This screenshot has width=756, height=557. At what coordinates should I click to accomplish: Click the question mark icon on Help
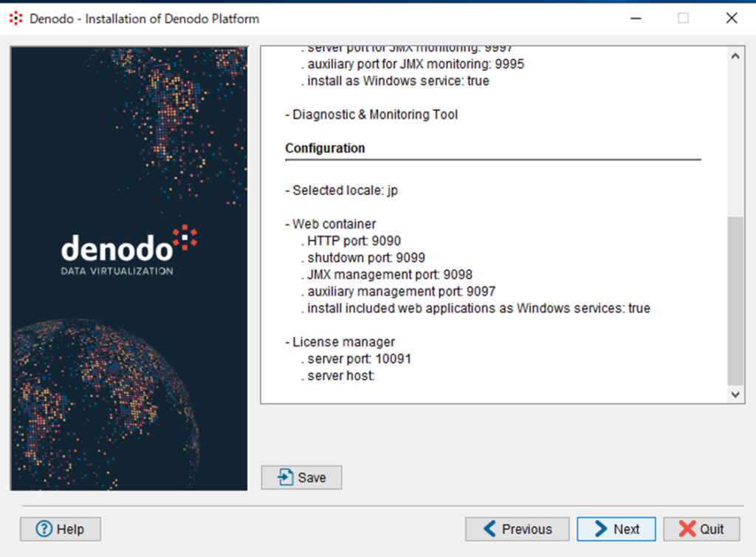pos(44,529)
